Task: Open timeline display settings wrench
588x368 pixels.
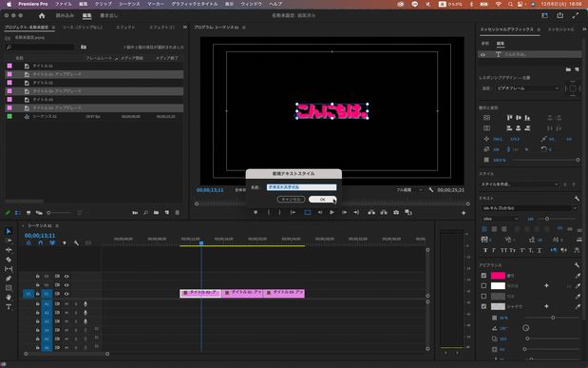Action: (x=77, y=242)
